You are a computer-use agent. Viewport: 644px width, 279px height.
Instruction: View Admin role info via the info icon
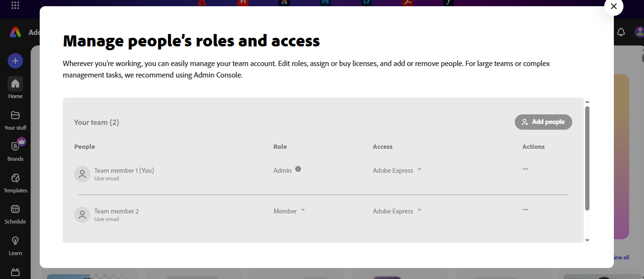pyautogui.click(x=298, y=168)
